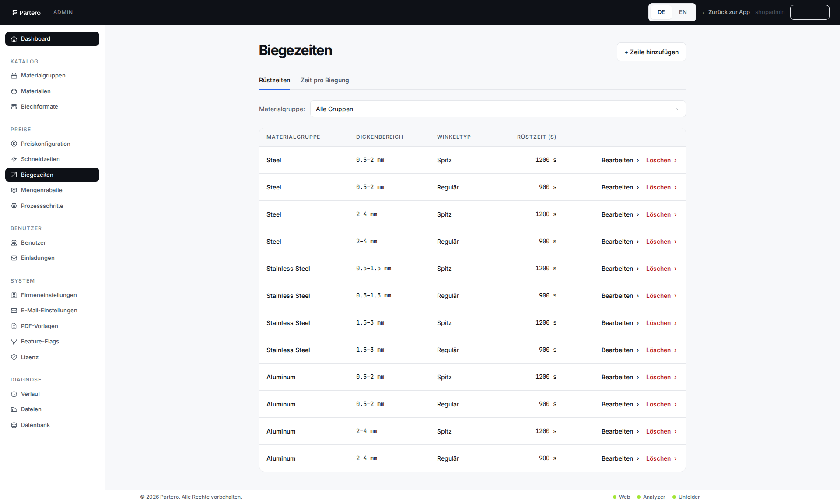Select the Schneidzeiten lightning icon
Image resolution: width=840 pixels, height=504 pixels.
[14, 159]
